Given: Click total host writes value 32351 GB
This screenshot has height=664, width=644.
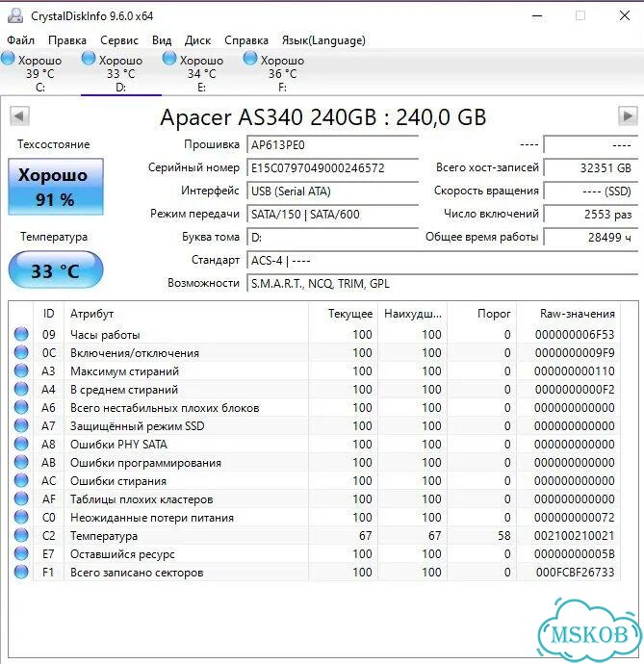Looking at the screenshot, I should pos(591,167).
